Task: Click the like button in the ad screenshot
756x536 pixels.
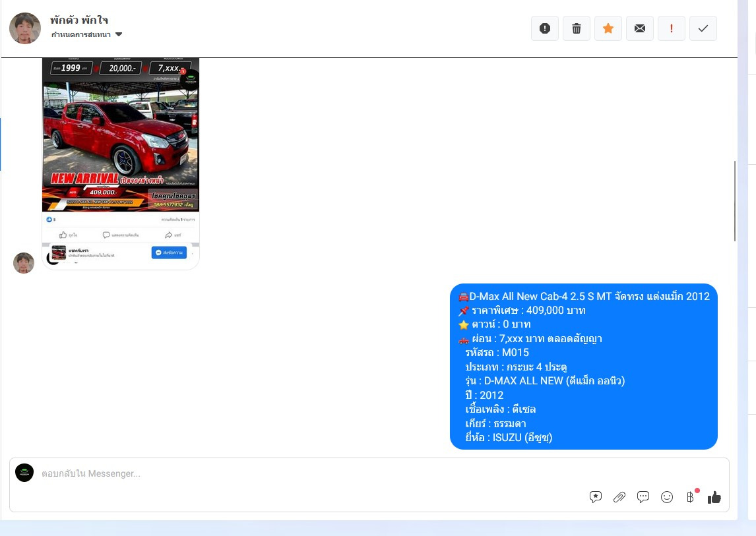Action: pyautogui.click(x=68, y=235)
